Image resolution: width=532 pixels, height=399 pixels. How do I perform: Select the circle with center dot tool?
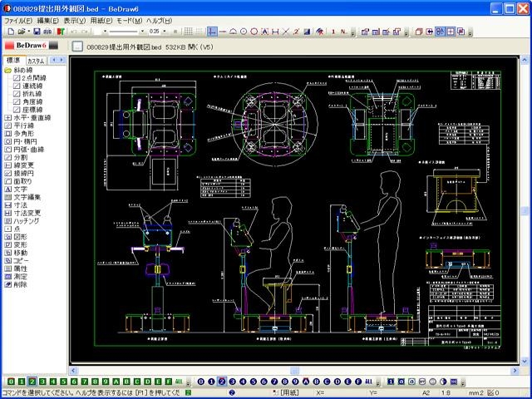click(x=244, y=32)
